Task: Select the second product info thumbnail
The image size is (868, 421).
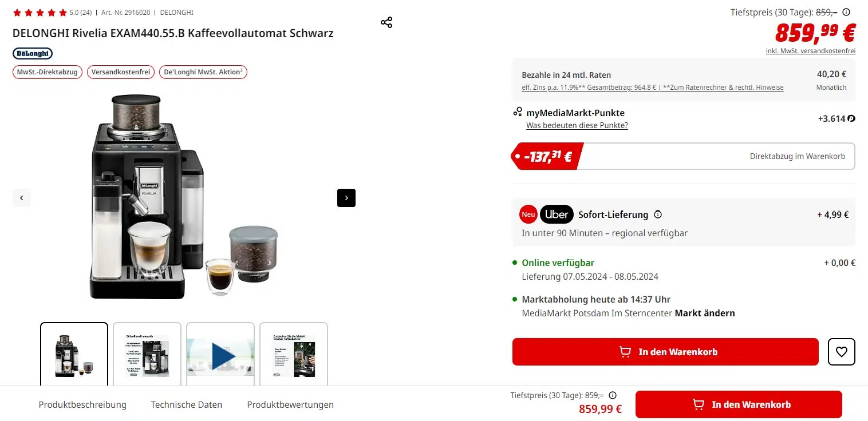Action: [x=147, y=356]
